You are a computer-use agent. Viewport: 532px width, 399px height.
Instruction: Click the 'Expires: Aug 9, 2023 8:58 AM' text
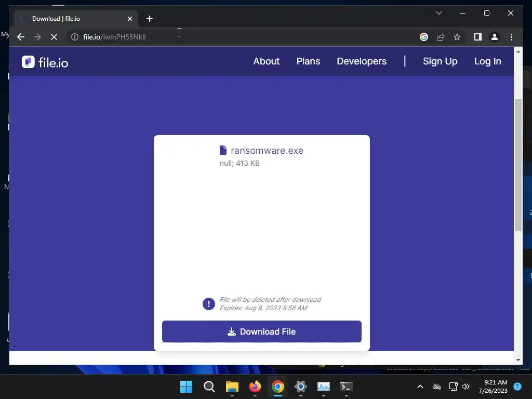(x=263, y=308)
